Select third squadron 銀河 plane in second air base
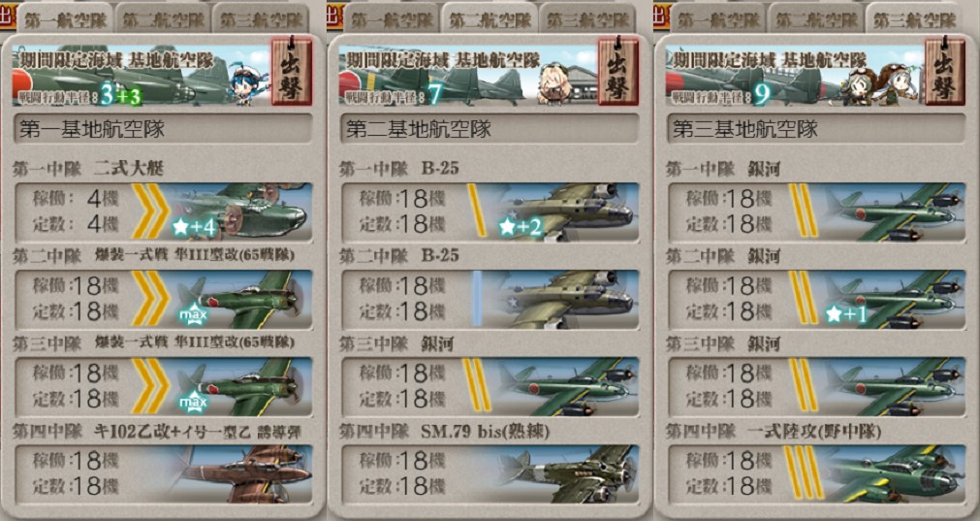The image size is (980, 521). point(567,386)
